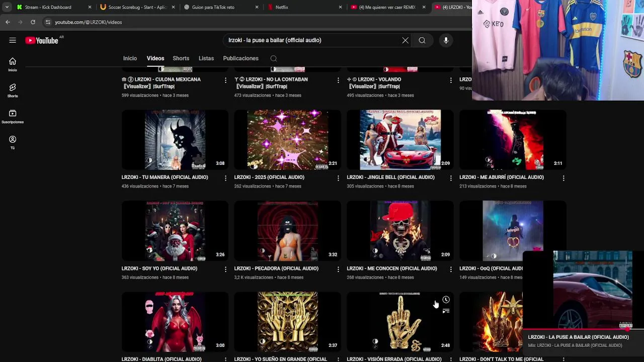Go back with browser back arrow
The width and height of the screenshot is (644, 362).
coord(8,22)
